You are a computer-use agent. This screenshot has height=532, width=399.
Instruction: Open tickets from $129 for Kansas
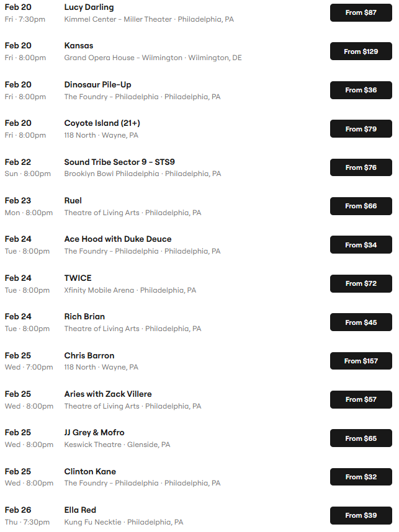pos(361,51)
